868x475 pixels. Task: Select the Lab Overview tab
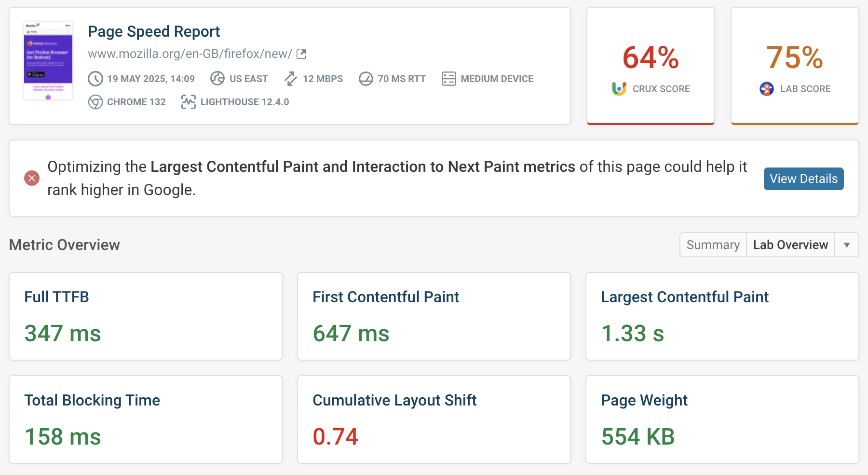point(791,245)
